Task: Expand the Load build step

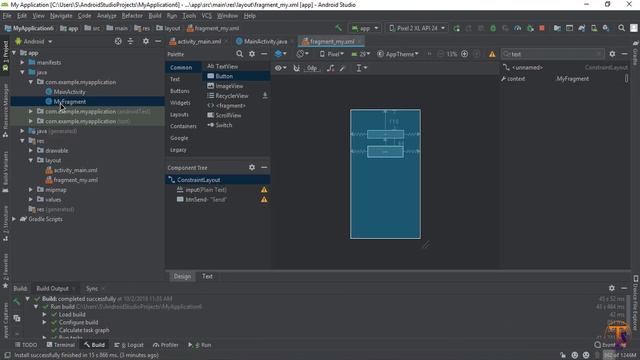Action: [x=44, y=314]
